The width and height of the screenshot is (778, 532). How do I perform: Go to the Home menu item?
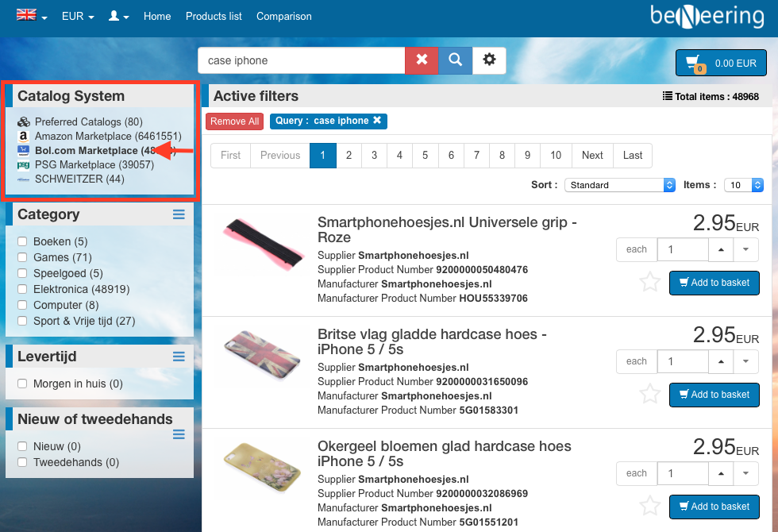coord(157,17)
